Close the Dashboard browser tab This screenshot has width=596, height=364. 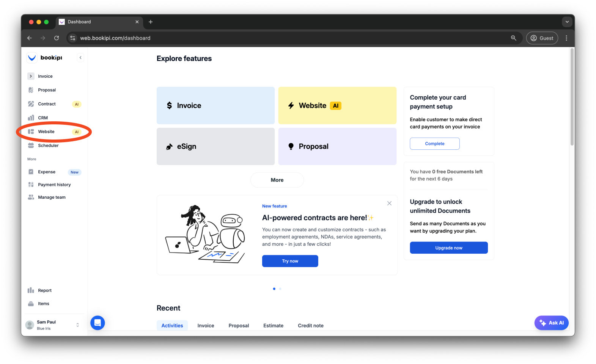click(x=137, y=22)
